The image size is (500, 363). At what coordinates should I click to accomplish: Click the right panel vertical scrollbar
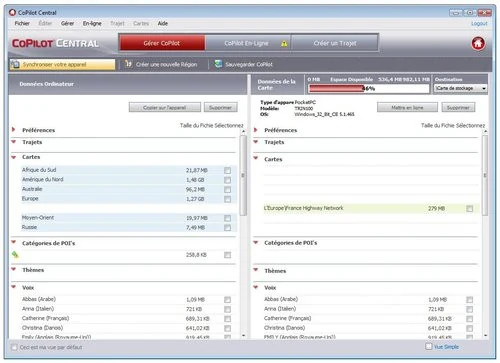point(485,175)
